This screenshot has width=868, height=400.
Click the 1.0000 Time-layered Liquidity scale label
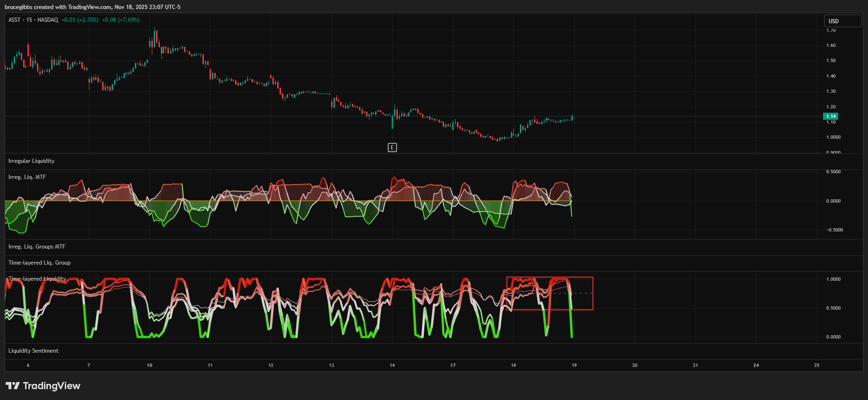tap(833, 279)
